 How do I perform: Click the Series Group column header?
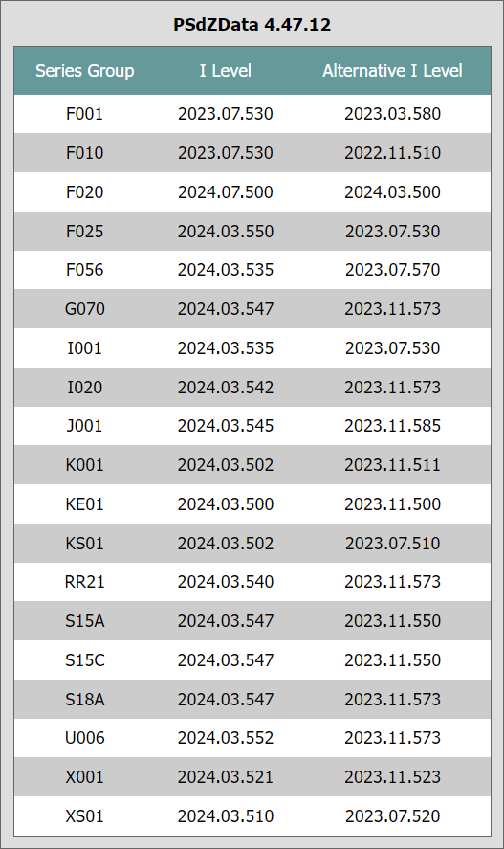[85, 71]
